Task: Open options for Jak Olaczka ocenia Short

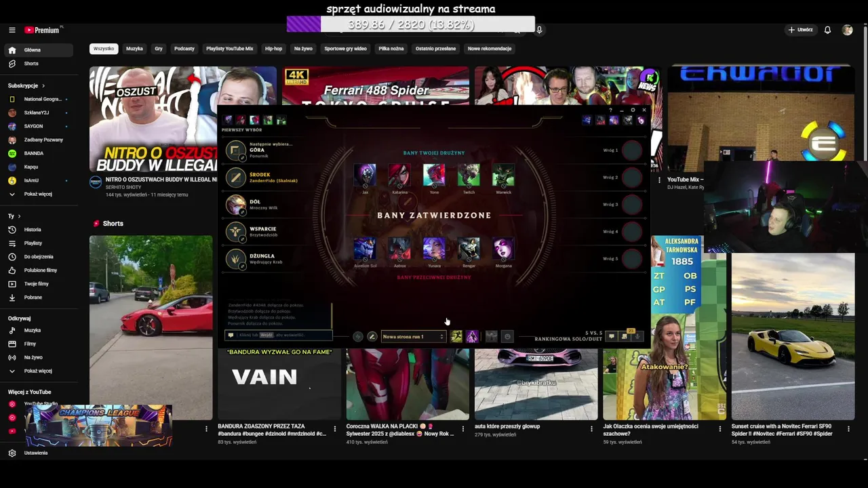Action: coord(720,429)
